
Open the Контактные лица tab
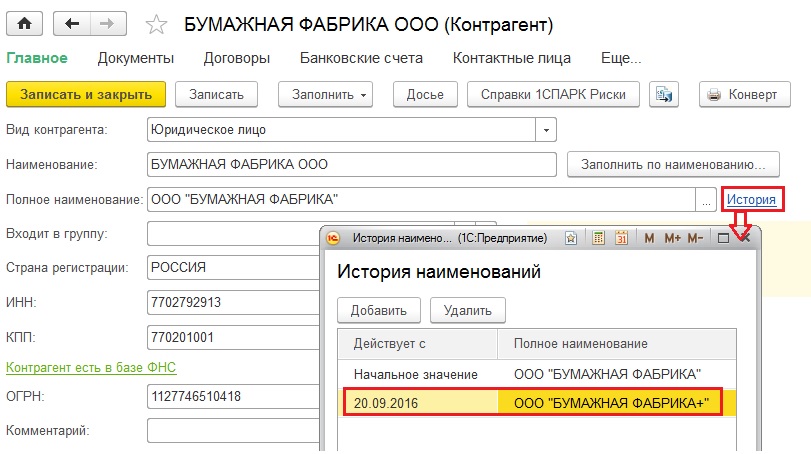click(x=512, y=58)
